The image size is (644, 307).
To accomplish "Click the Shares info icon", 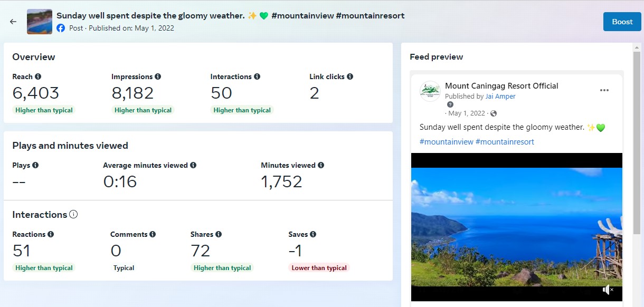I will click(219, 234).
